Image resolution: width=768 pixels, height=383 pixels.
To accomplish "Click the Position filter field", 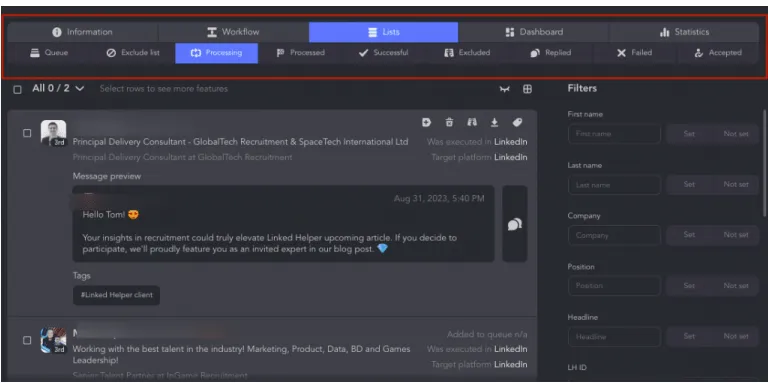I will tap(614, 286).
